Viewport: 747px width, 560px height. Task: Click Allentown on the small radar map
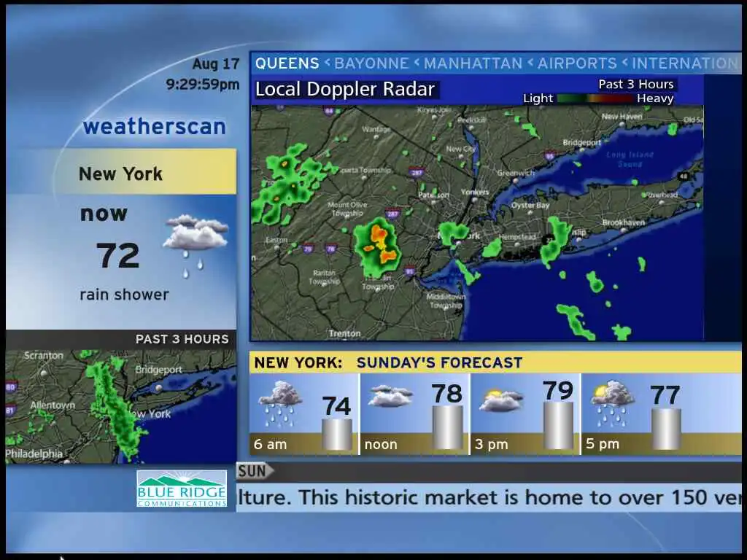(53, 405)
